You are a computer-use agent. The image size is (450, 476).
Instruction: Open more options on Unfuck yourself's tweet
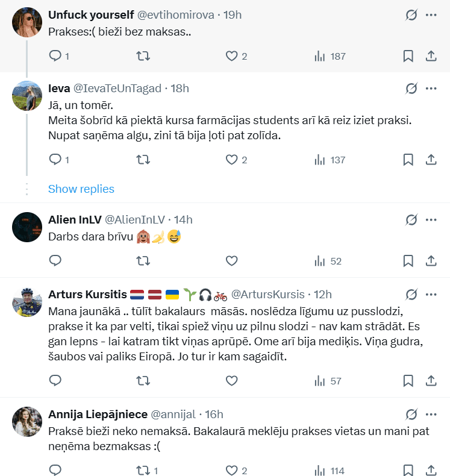pyautogui.click(x=431, y=15)
